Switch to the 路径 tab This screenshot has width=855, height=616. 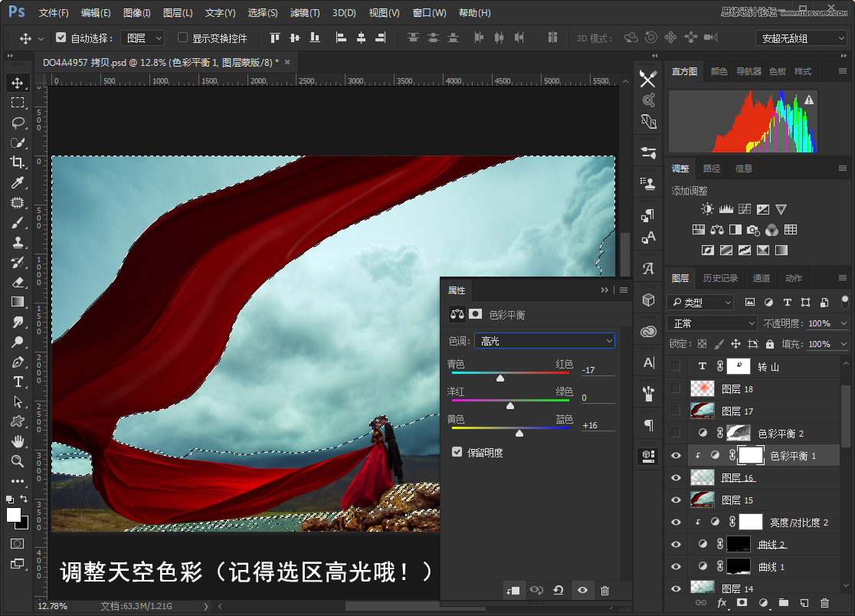712,169
